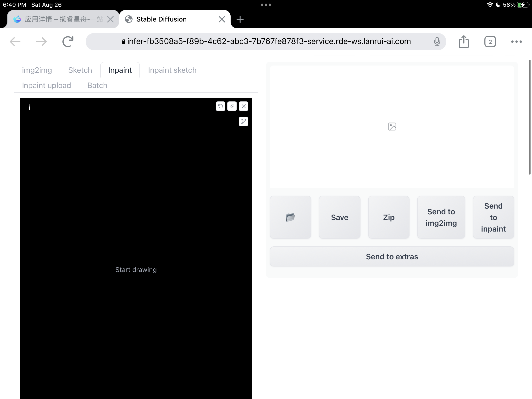The image size is (532, 399).
Task: Navigate back using the browser back arrow
Action: (15, 41)
